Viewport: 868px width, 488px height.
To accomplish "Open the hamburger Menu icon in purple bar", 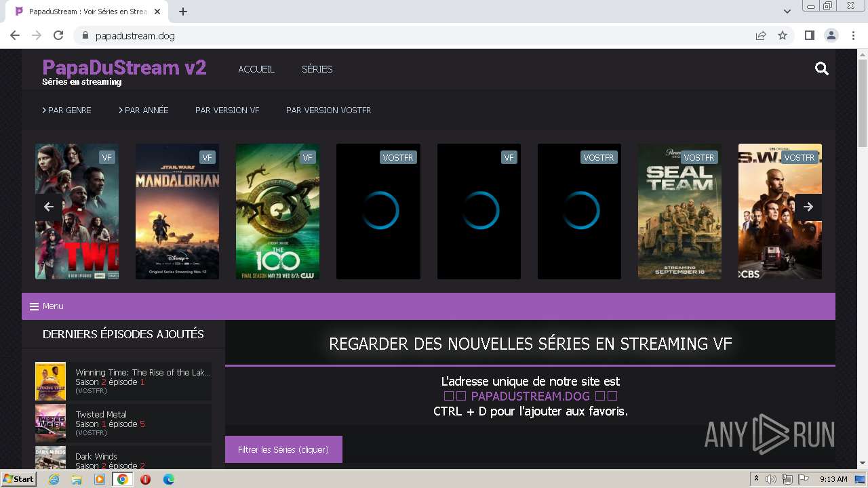I will coord(34,306).
